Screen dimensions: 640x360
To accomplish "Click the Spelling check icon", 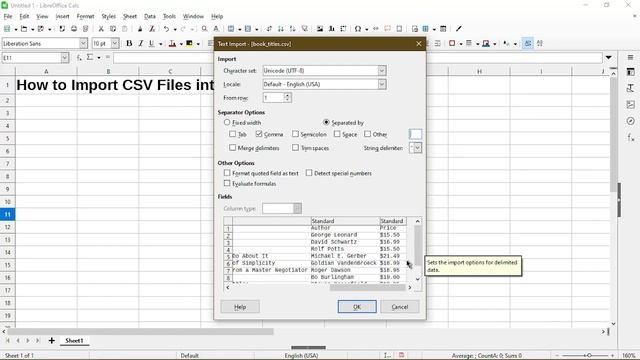I will [216, 29].
